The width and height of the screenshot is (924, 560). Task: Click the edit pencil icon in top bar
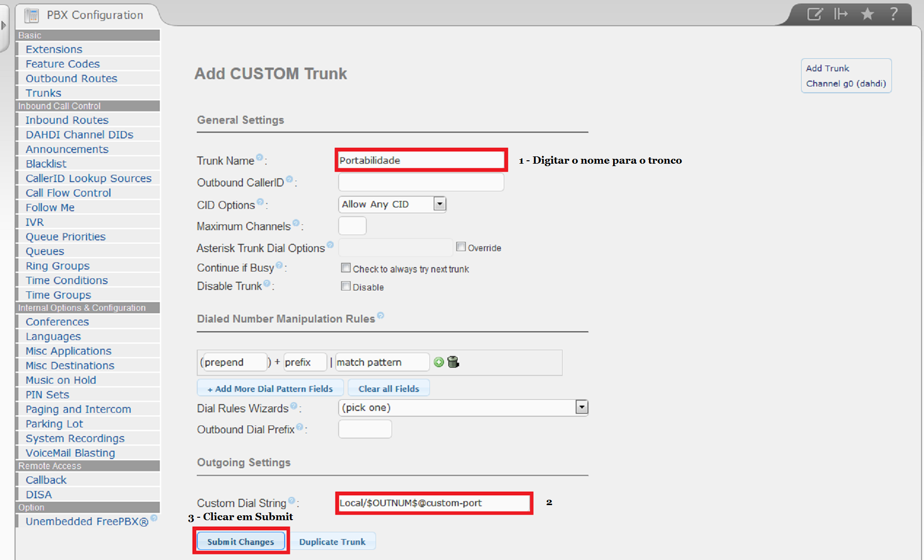[x=815, y=14]
